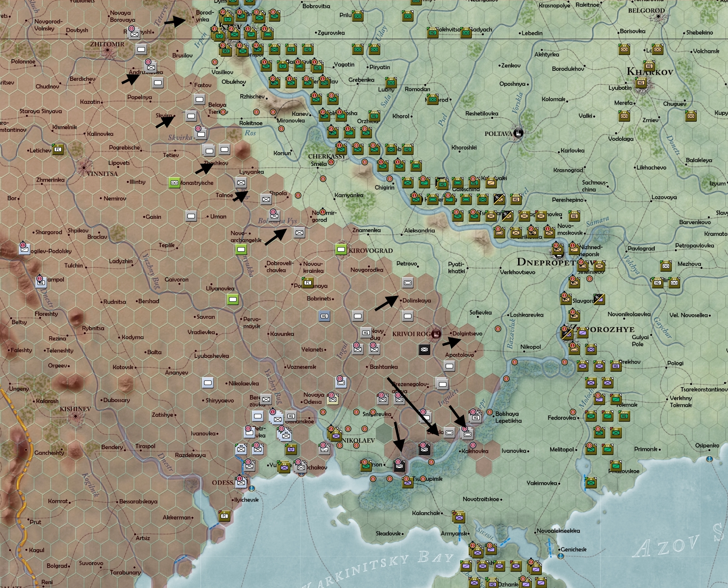Click the Kirovograd city label
The width and height of the screenshot is (728, 588).
click(x=371, y=250)
